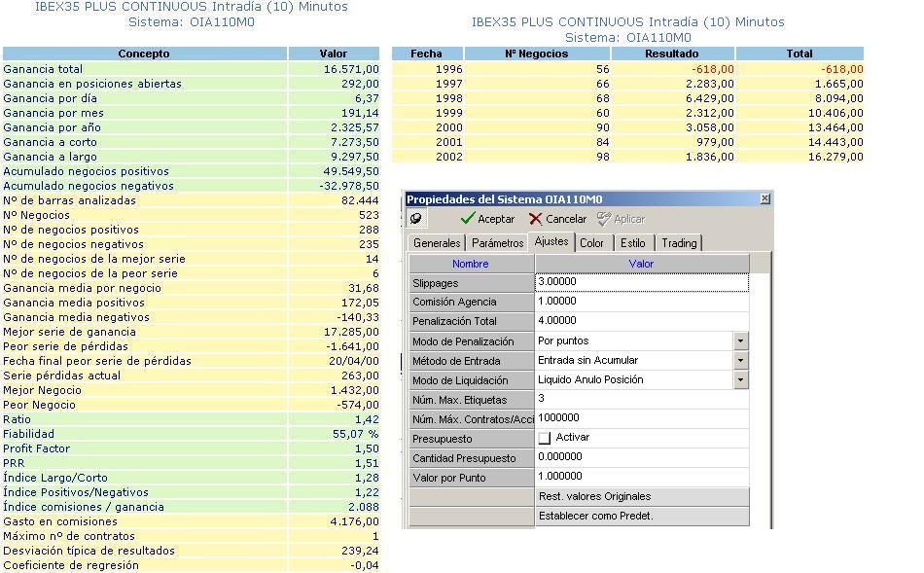The image size is (924, 573).
Task: Select the 'Nº Negocios' row value 523
Action: 369,215
